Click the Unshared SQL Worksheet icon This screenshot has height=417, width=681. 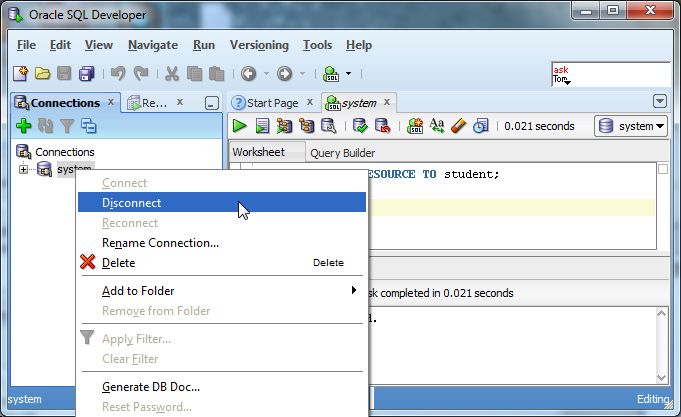point(415,126)
